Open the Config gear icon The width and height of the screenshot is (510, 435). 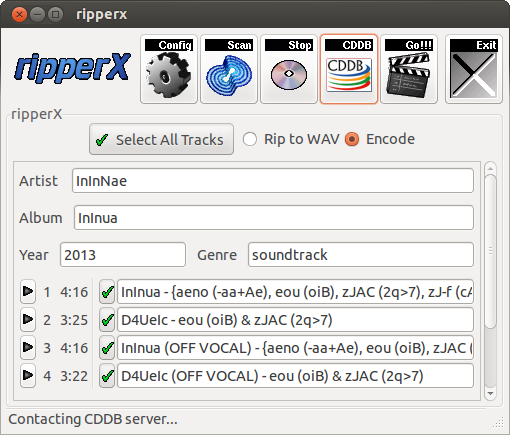point(169,69)
